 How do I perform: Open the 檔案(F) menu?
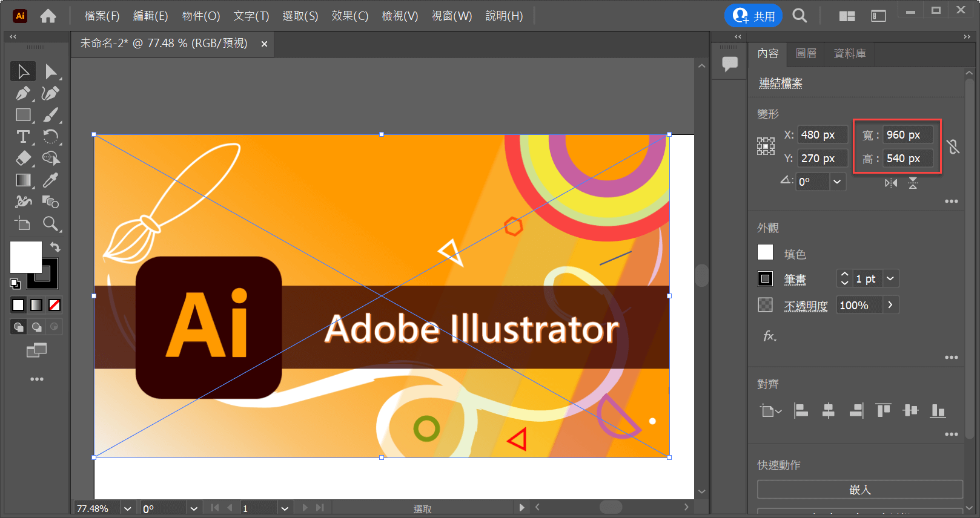[102, 16]
